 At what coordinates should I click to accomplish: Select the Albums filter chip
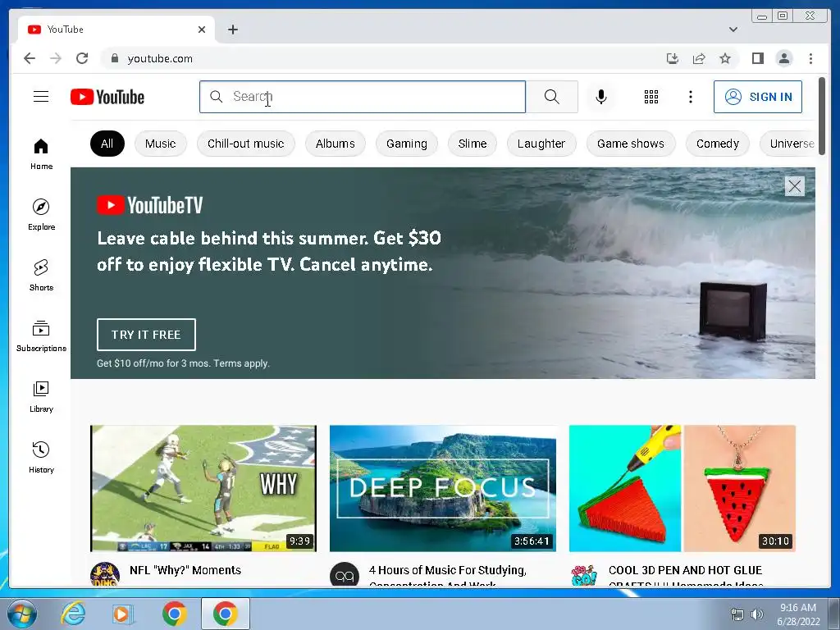(336, 144)
